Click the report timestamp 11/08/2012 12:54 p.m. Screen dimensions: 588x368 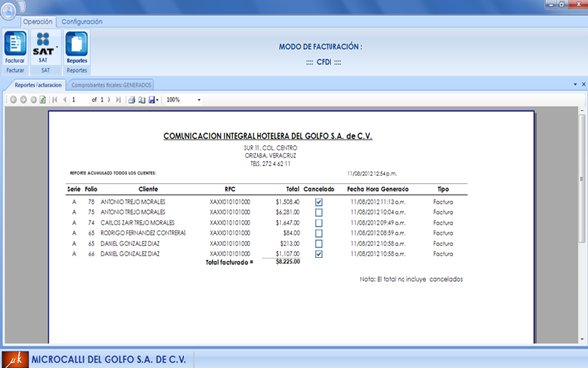coord(372,173)
